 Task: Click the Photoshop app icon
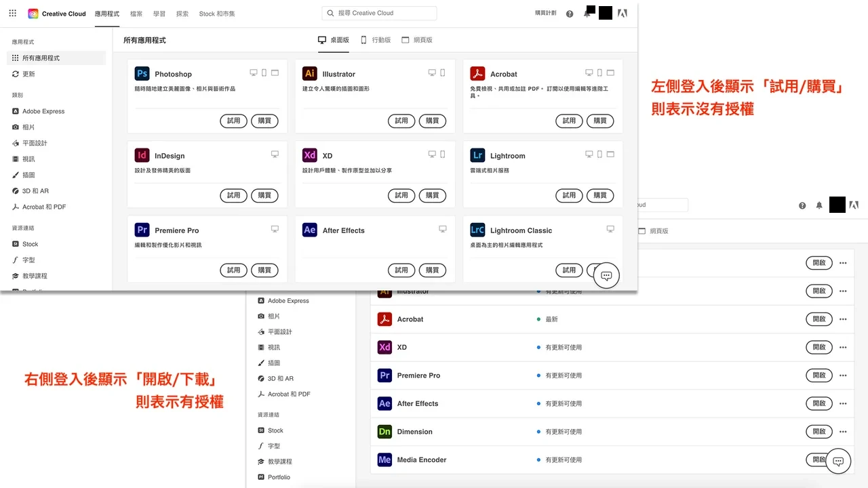coord(142,74)
